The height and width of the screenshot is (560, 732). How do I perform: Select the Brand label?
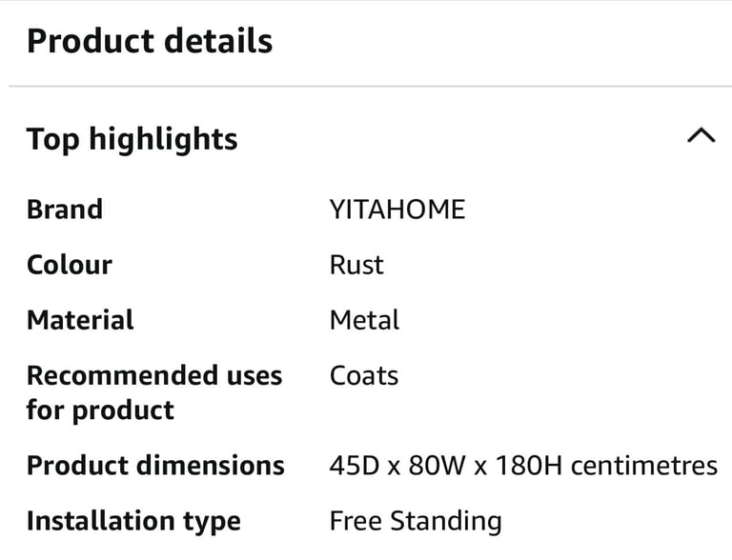point(65,210)
